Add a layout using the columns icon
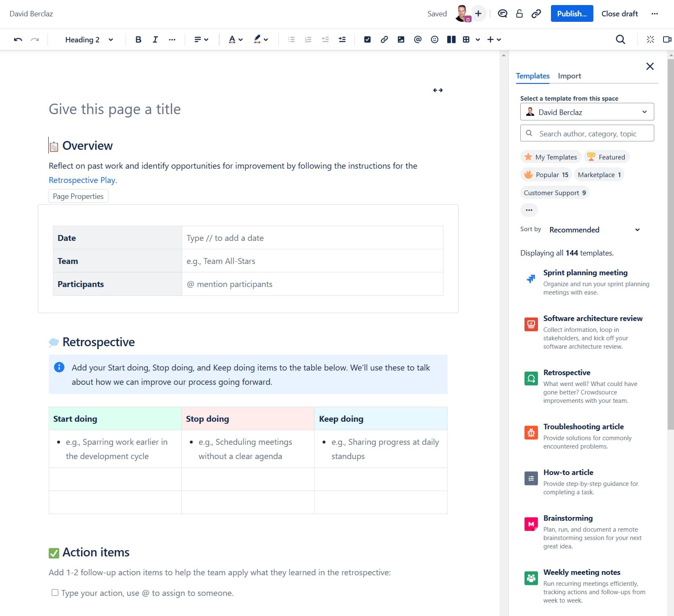 pos(451,39)
